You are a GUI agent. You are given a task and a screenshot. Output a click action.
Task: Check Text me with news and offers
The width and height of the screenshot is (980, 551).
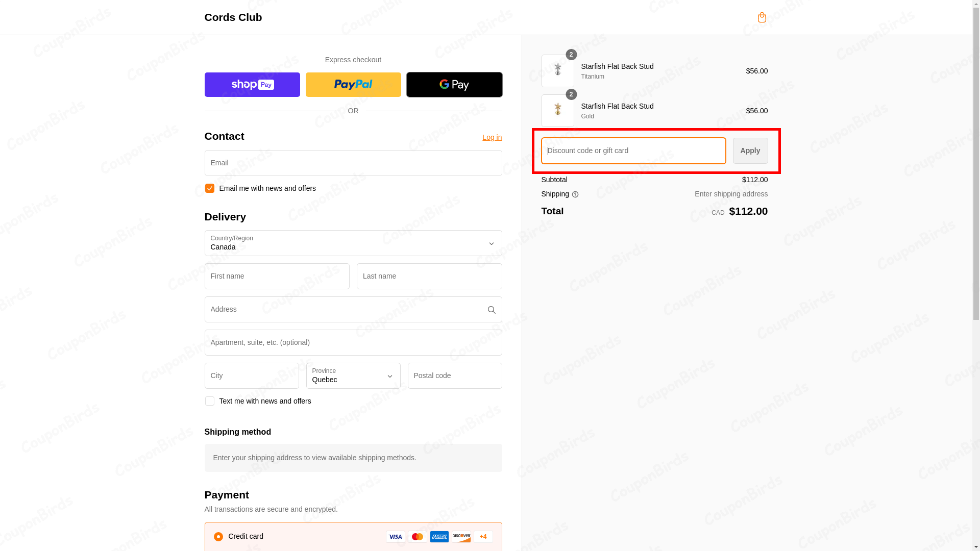(x=209, y=401)
